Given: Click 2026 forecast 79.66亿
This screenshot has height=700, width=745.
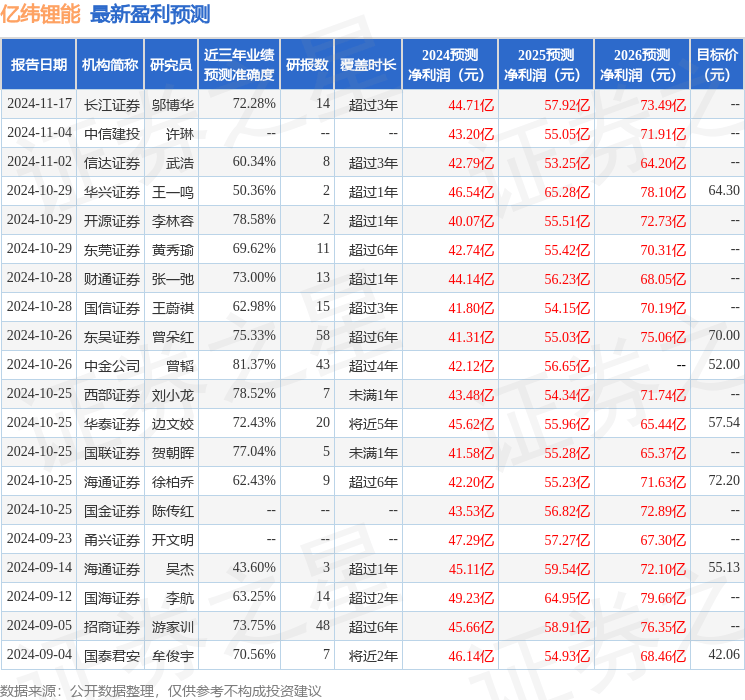Looking at the screenshot, I should tap(663, 598).
